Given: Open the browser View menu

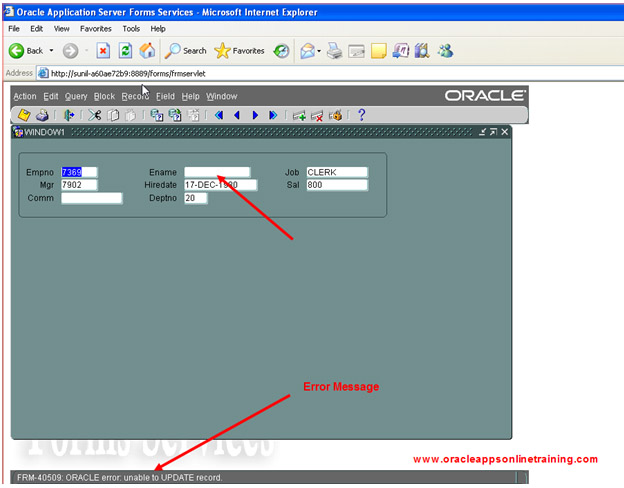Looking at the screenshot, I should click(62, 29).
